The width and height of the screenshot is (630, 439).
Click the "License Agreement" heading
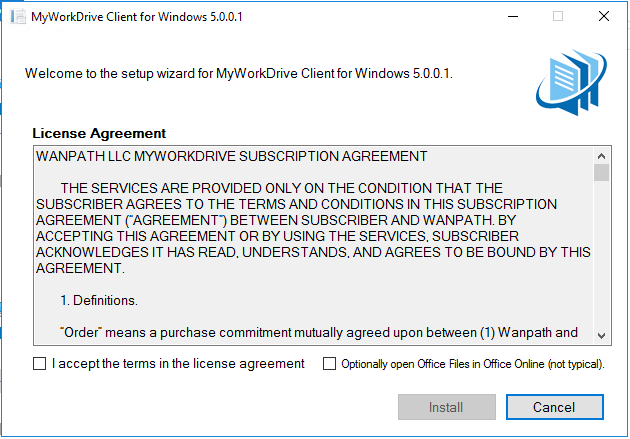point(99,133)
